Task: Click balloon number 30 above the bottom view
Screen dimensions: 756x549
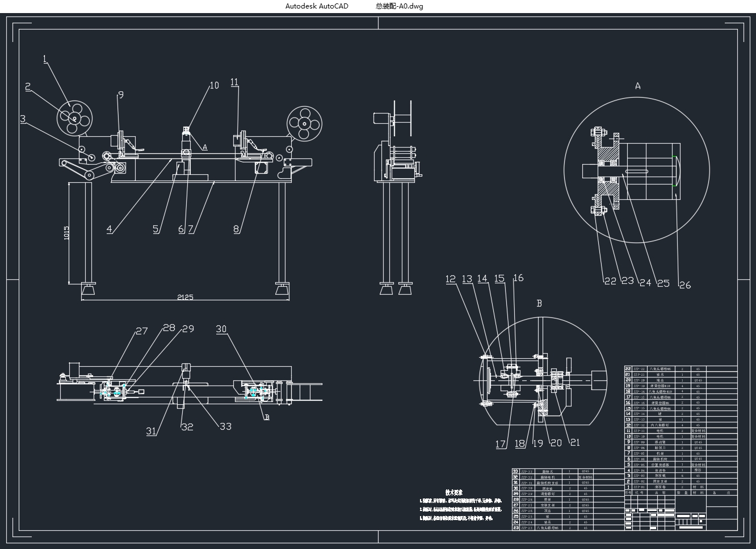Action: (221, 328)
